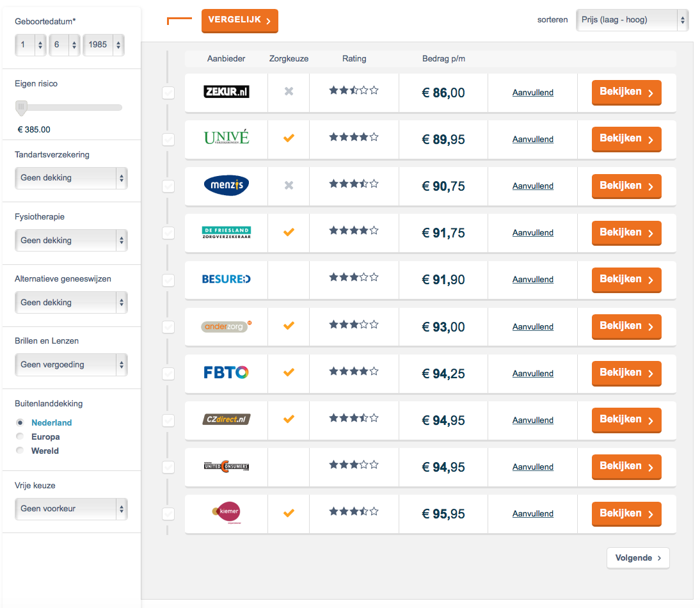Tick the compare checkbox for Besured
Viewport: 700px width, 608px height.
click(168, 280)
